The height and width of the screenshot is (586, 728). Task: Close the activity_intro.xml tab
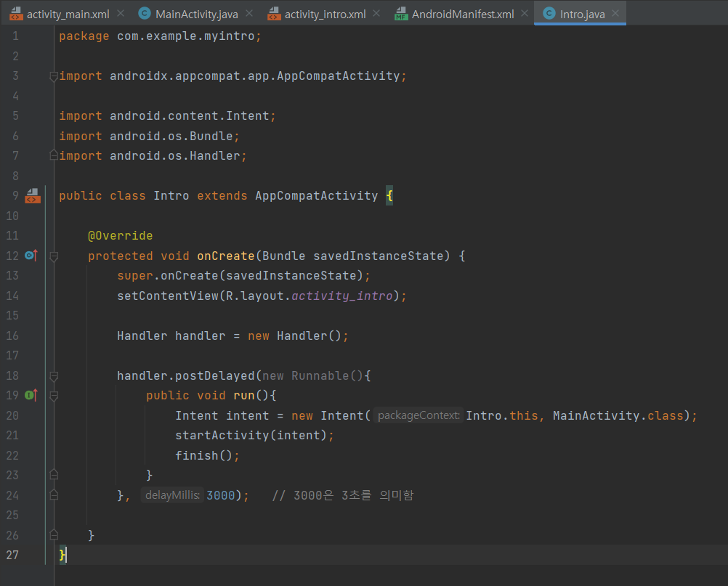377,14
